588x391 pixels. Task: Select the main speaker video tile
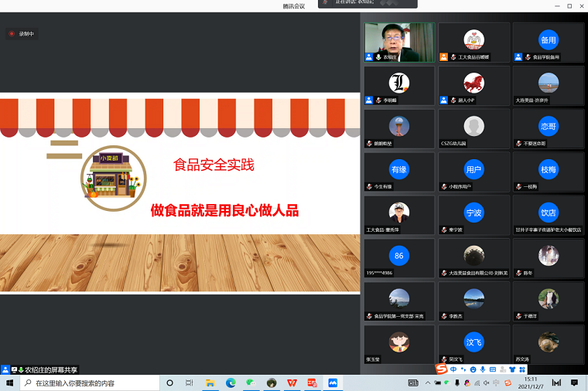[x=399, y=42]
